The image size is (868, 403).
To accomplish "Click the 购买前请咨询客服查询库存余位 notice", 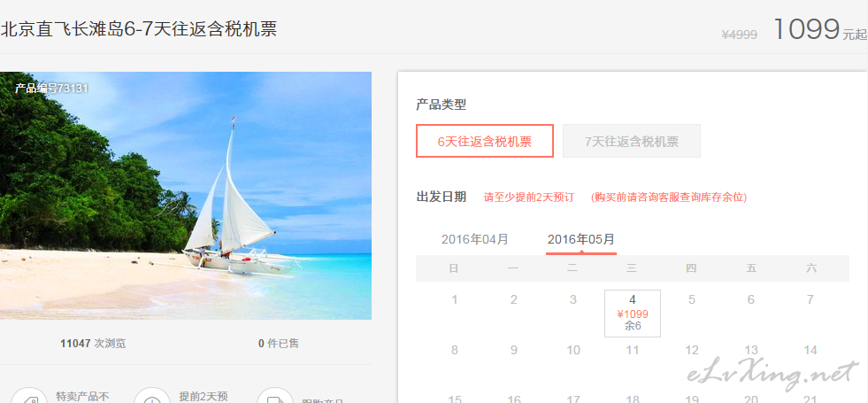I will tap(669, 197).
